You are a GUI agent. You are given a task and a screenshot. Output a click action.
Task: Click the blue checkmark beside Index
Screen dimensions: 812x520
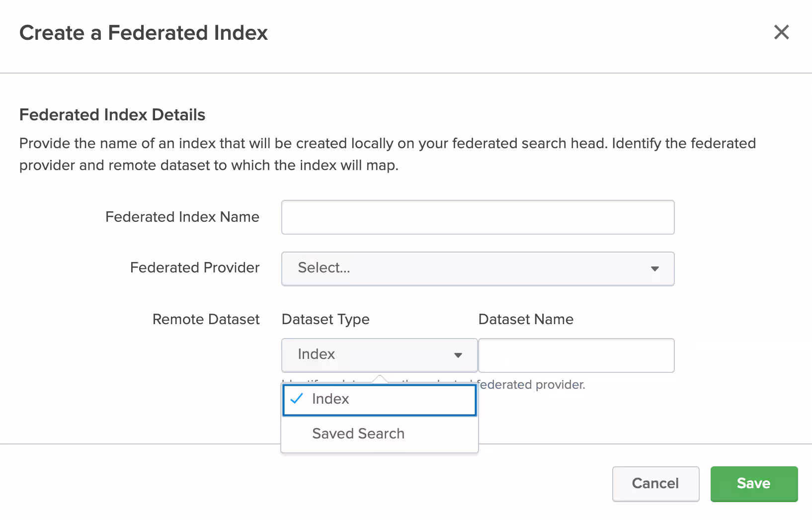click(x=296, y=399)
